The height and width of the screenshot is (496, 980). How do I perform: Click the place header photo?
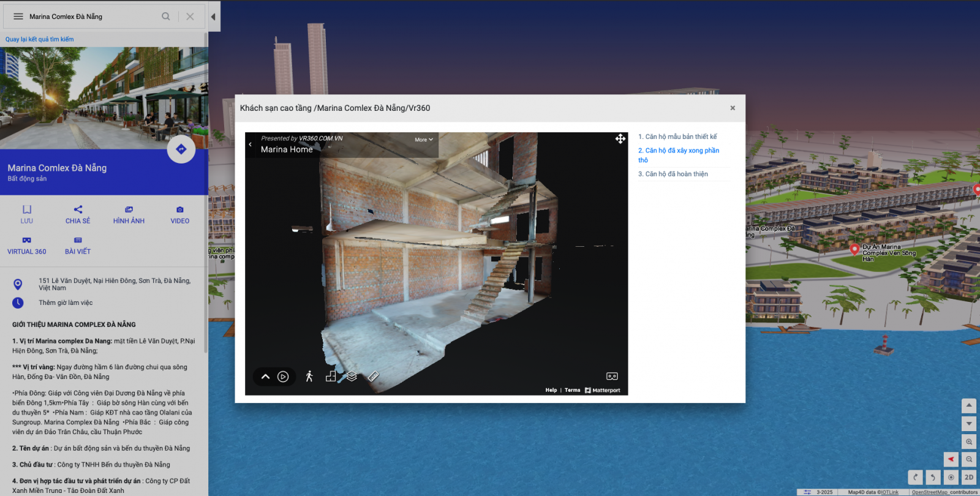(104, 98)
